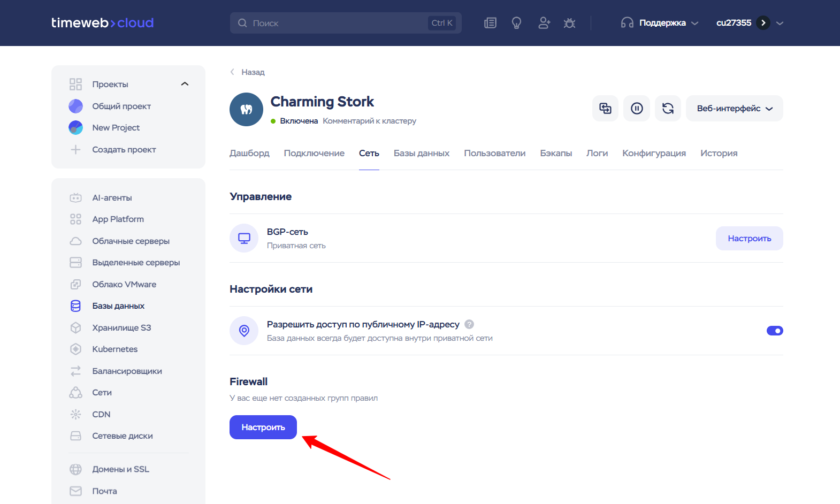The height and width of the screenshot is (504, 840).
Task: Expand the Поддержка support menu
Action: (x=660, y=23)
